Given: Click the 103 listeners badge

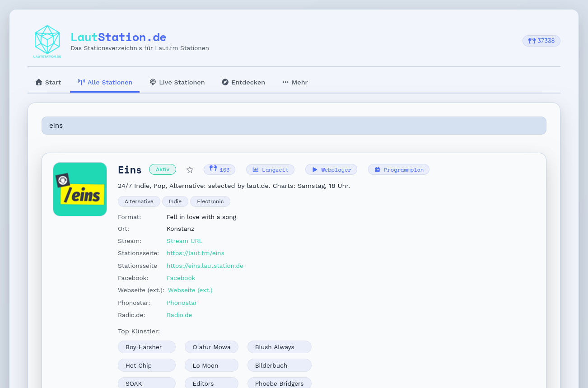Looking at the screenshot, I should [219, 169].
